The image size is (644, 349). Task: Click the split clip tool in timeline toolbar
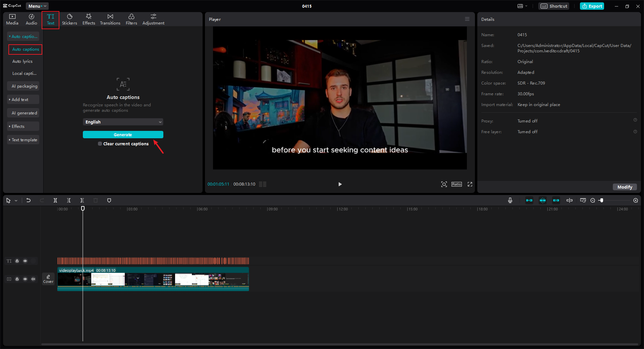[x=55, y=200]
